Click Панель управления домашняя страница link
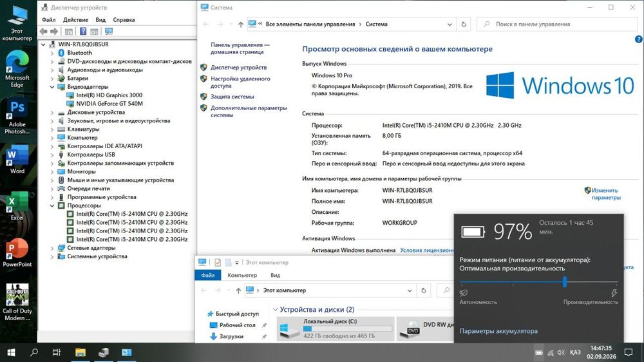The width and height of the screenshot is (644, 362). 240,48
